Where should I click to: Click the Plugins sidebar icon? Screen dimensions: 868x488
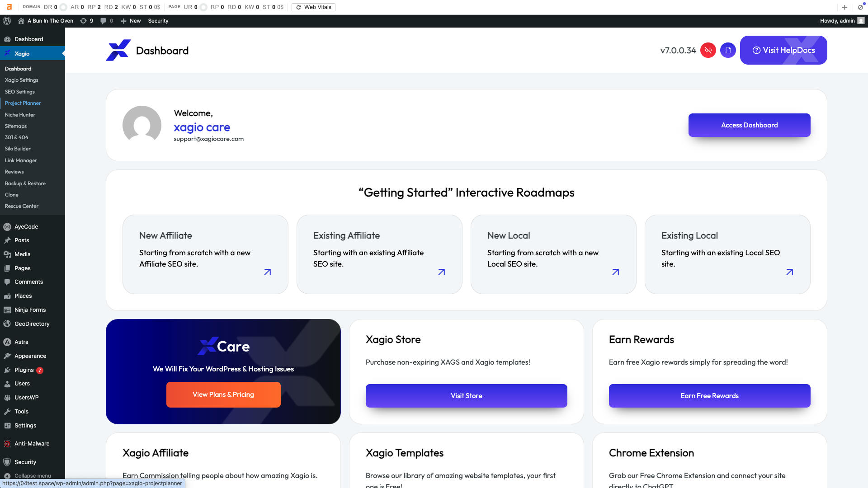click(x=7, y=370)
